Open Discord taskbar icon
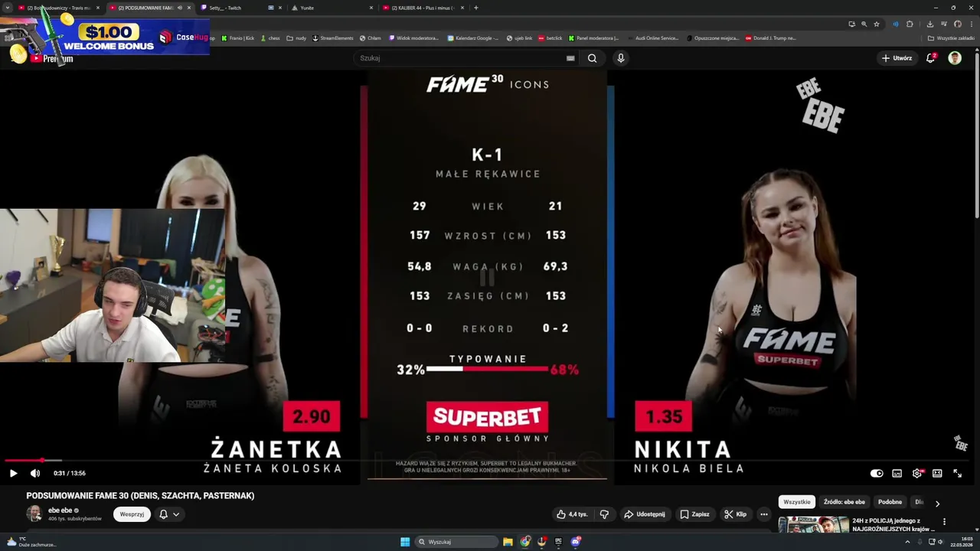This screenshot has height=551, width=980. [576, 542]
